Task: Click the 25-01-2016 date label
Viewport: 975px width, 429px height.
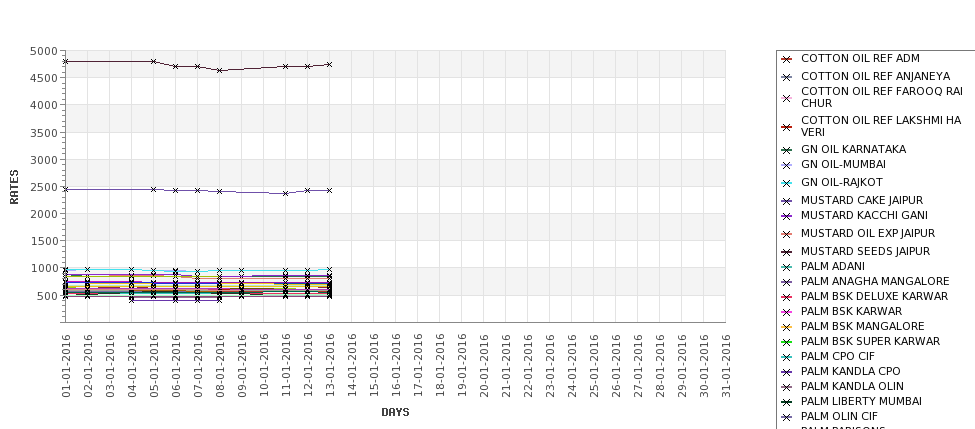Action: pyautogui.click(x=594, y=366)
